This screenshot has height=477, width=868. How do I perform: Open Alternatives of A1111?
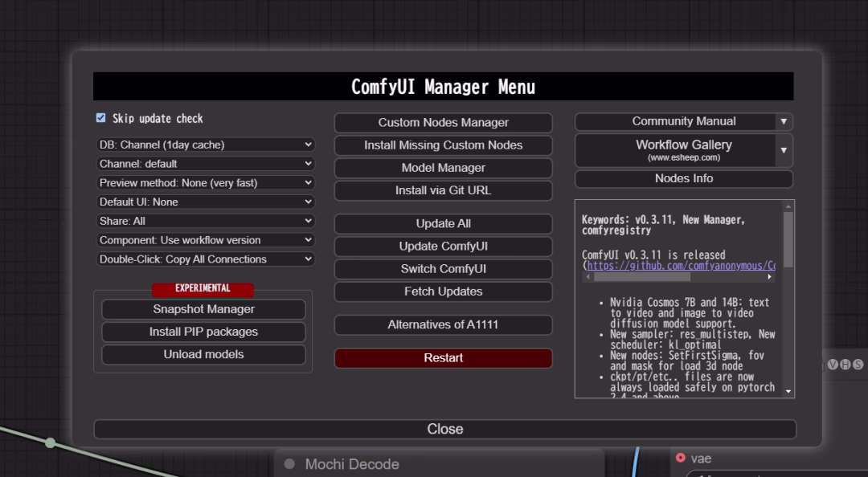[x=444, y=324]
